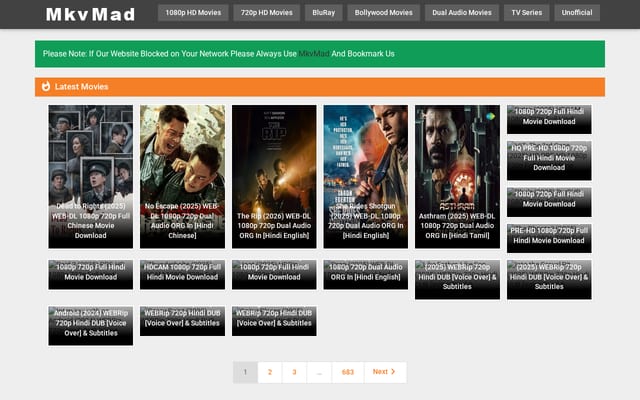Click the Latest Movies heading text
640x400 pixels.
tap(82, 87)
